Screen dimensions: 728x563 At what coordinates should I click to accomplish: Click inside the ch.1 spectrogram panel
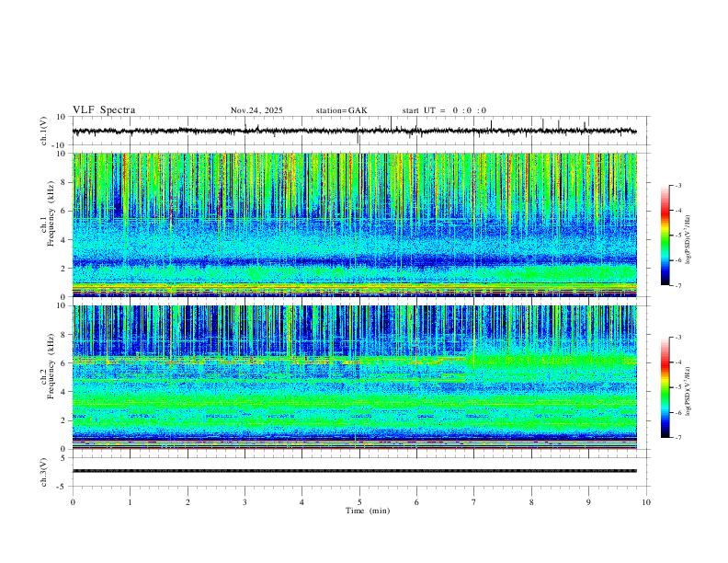355,224
